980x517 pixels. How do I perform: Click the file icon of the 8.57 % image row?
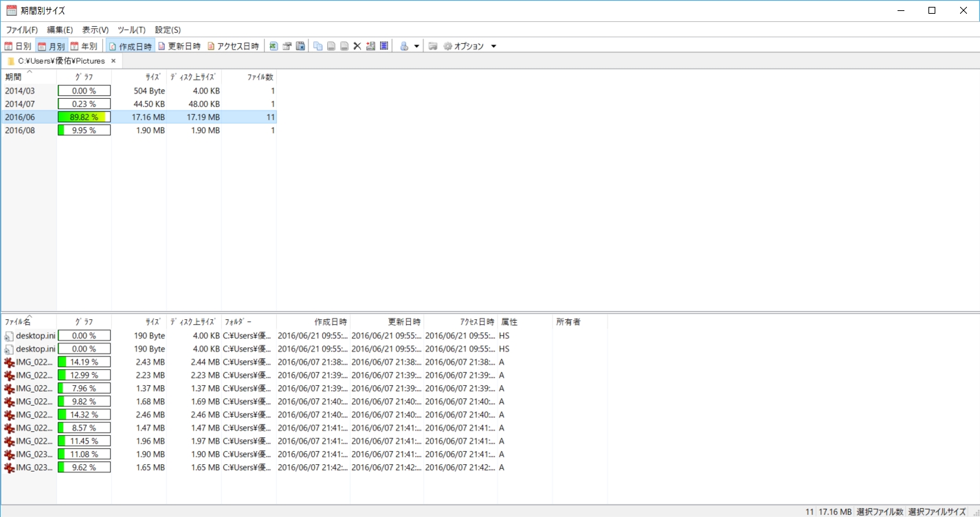(9, 428)
